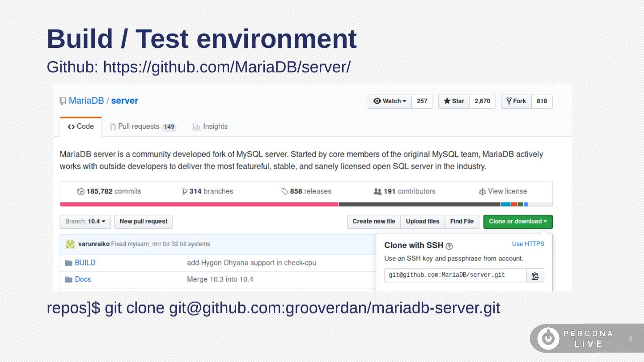Click the Percona Live power logo icon
The image size is (644, 362).
point(548,338)
